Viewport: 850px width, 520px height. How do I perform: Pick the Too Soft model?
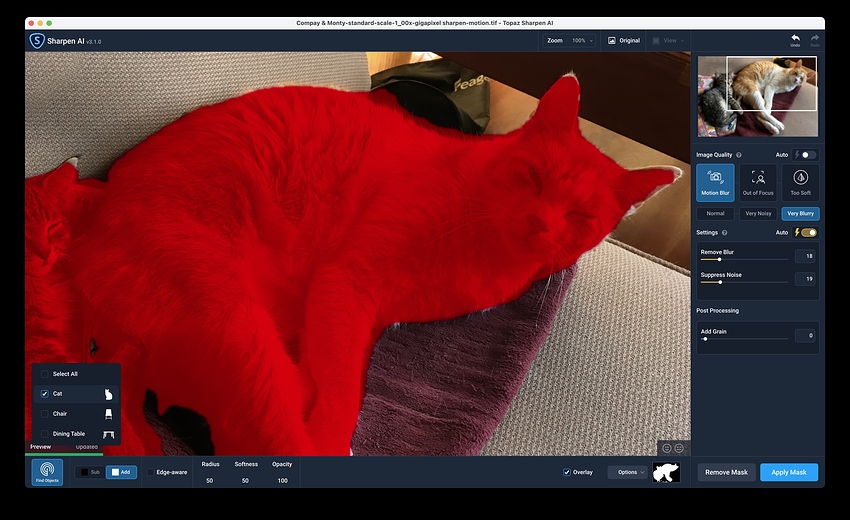pos(800,181)
